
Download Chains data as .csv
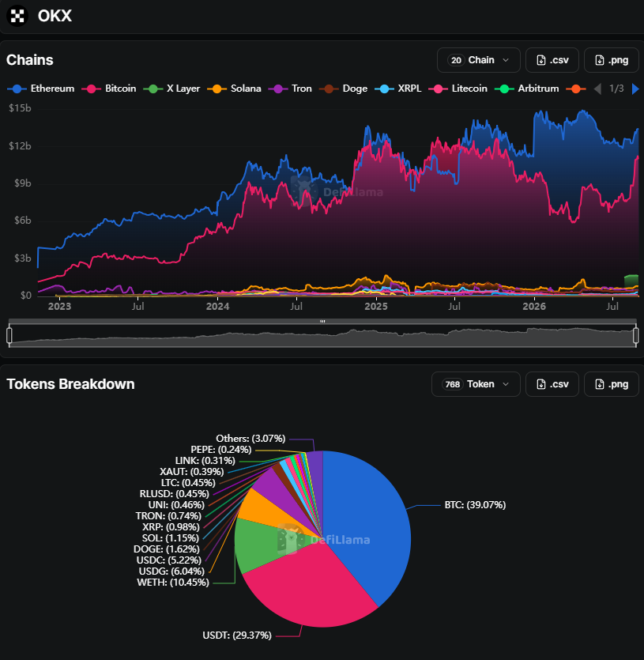pos(552,60)
